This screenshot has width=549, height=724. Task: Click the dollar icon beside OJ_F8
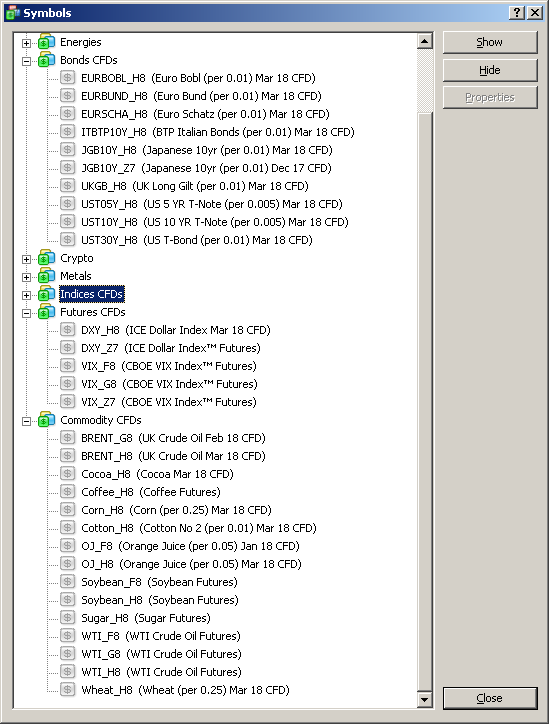coord(67,546)
